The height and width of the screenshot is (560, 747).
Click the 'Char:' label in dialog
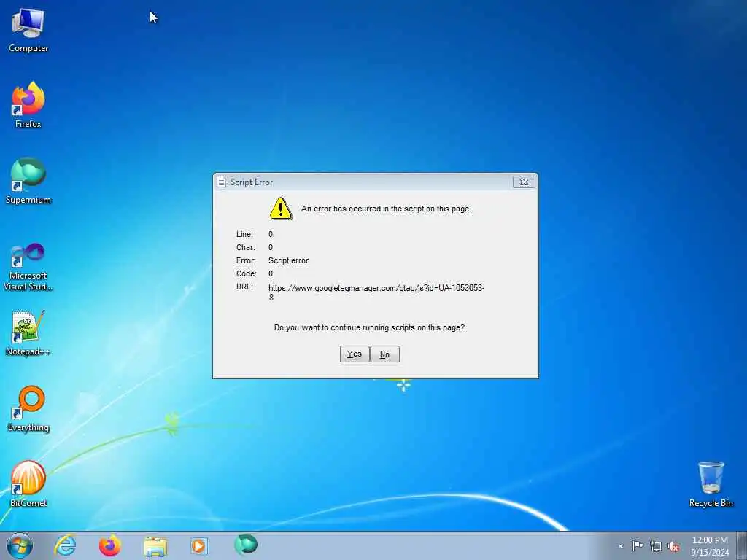tap(245, 247)
